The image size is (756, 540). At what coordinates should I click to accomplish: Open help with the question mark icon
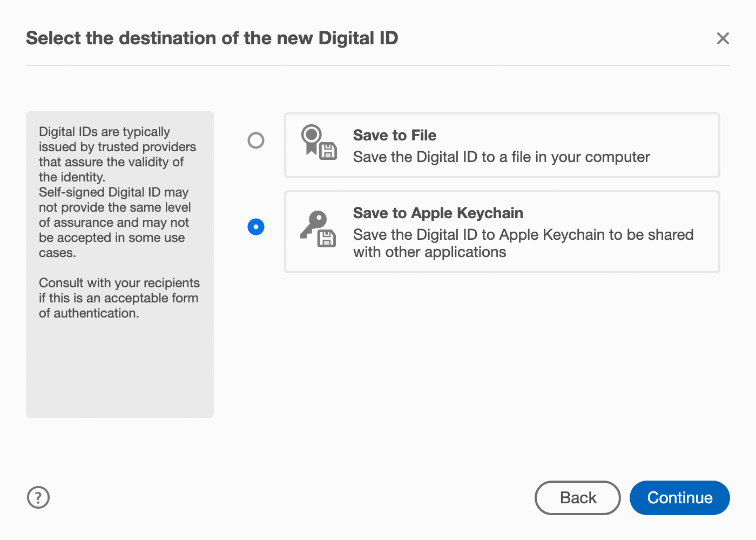tap(38, 497)
